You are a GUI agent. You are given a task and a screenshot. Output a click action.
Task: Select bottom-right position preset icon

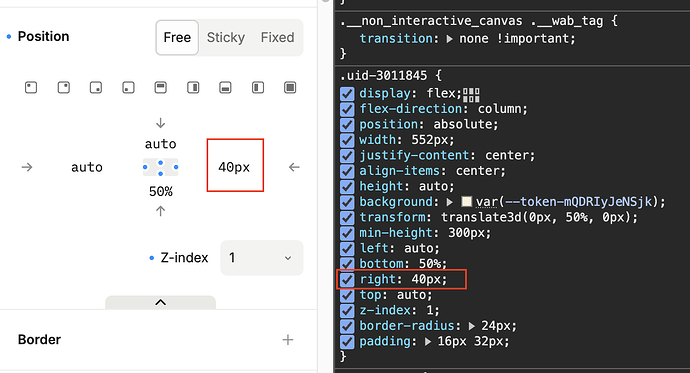point(96,88)
